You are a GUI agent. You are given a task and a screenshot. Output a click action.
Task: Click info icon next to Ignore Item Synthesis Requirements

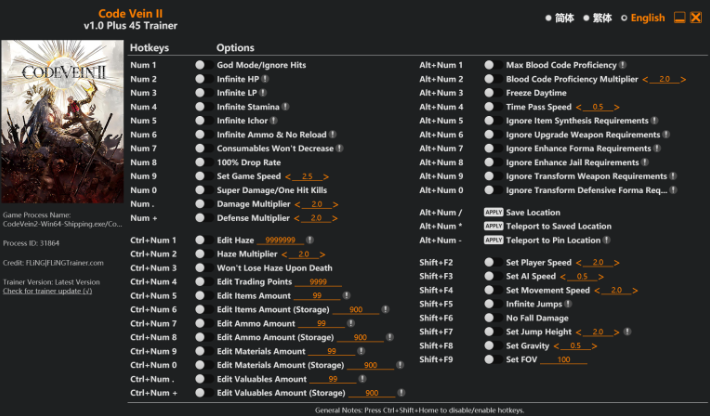click(654, 120)
